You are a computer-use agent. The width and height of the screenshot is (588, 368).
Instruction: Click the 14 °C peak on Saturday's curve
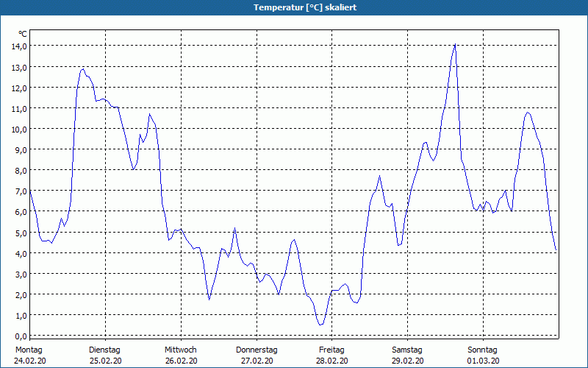[x=455, y=45]
